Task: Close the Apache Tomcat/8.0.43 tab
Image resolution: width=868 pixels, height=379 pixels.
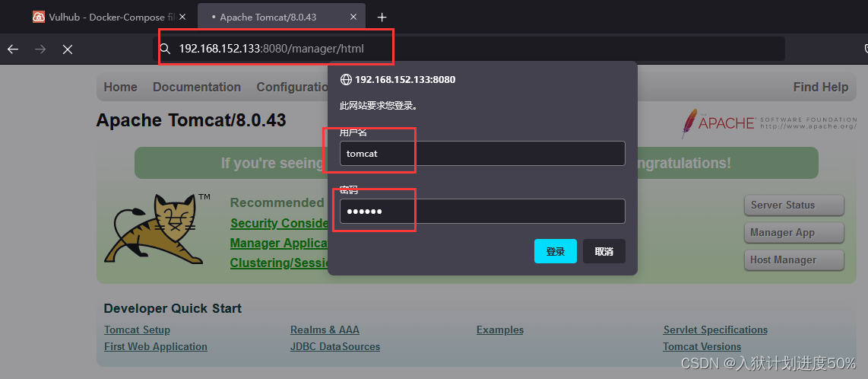Action: 353,17
